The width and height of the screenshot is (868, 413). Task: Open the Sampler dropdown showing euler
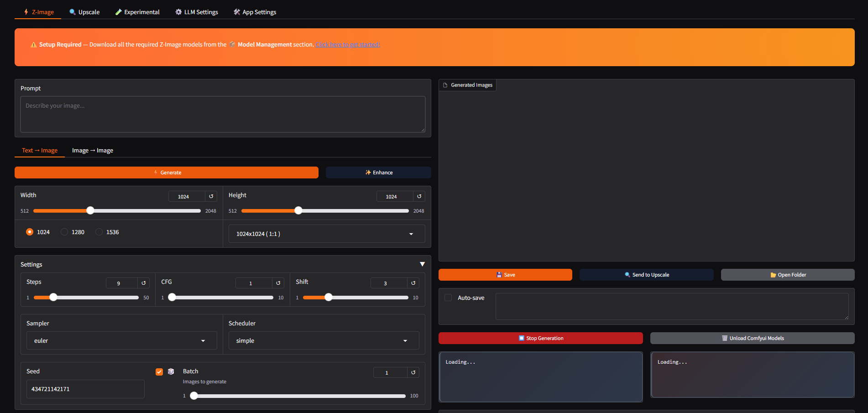(x=121, y=340)
